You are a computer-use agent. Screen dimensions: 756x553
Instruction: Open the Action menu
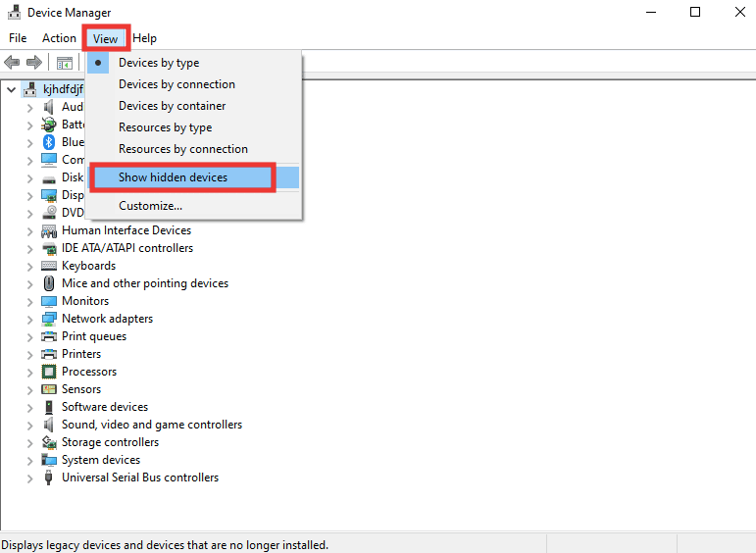coord(59,38)
